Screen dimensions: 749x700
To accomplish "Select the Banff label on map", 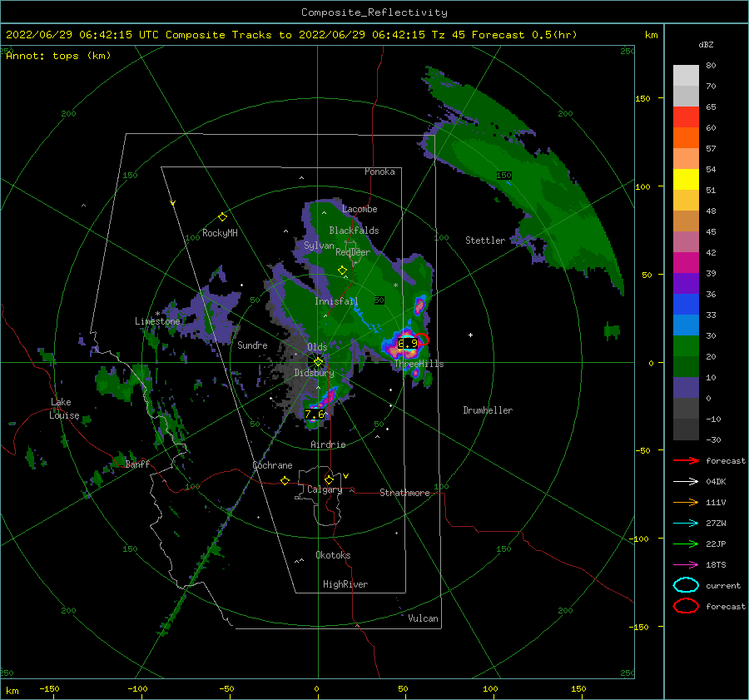I will pos(137,464).
